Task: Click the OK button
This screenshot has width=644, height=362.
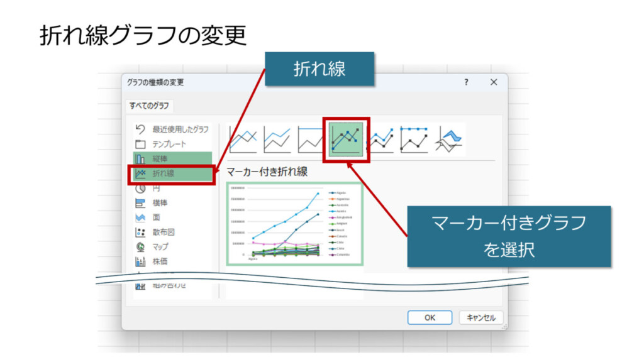Action: coord(430,317)
